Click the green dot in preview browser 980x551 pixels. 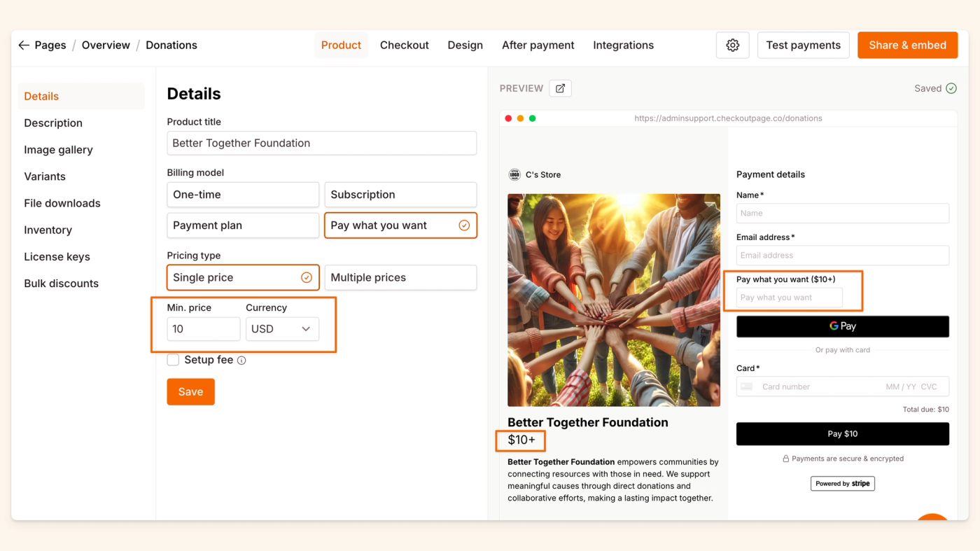(x=532, y=118)
